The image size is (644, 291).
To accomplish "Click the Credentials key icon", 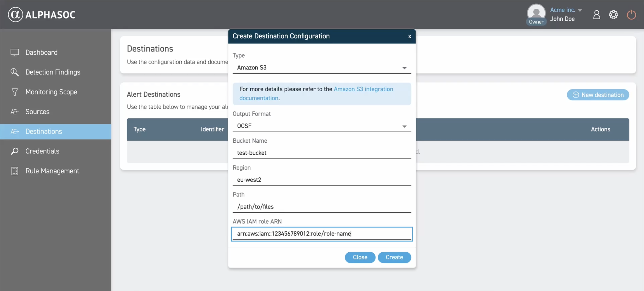I will (14, 151).
